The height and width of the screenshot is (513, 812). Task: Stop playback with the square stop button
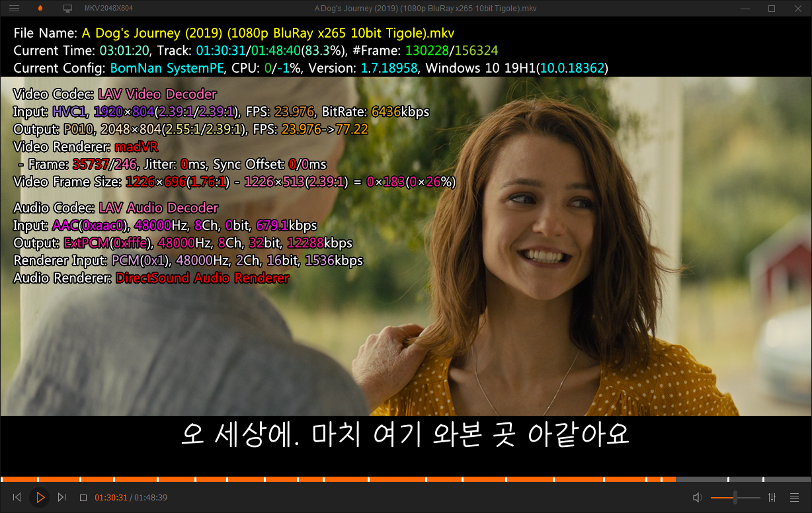pos(83,497)
